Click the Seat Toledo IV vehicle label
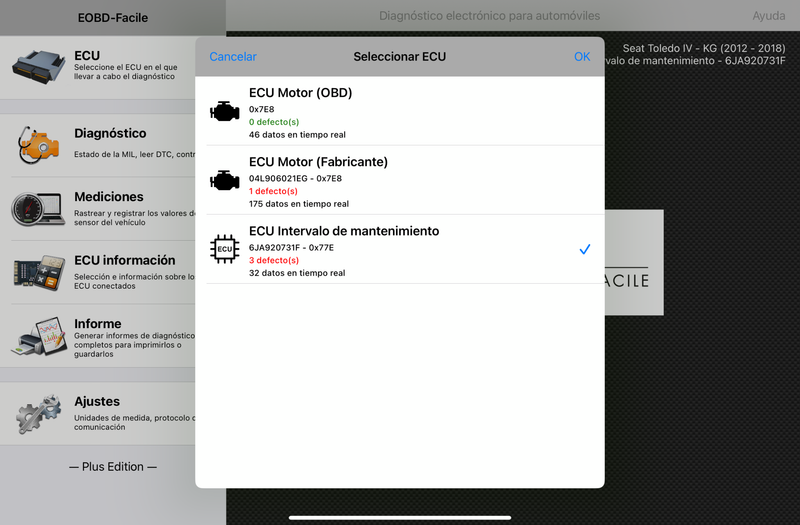This screenshot has height=525, width=800. pyautogui.click(x=704, y=48)
